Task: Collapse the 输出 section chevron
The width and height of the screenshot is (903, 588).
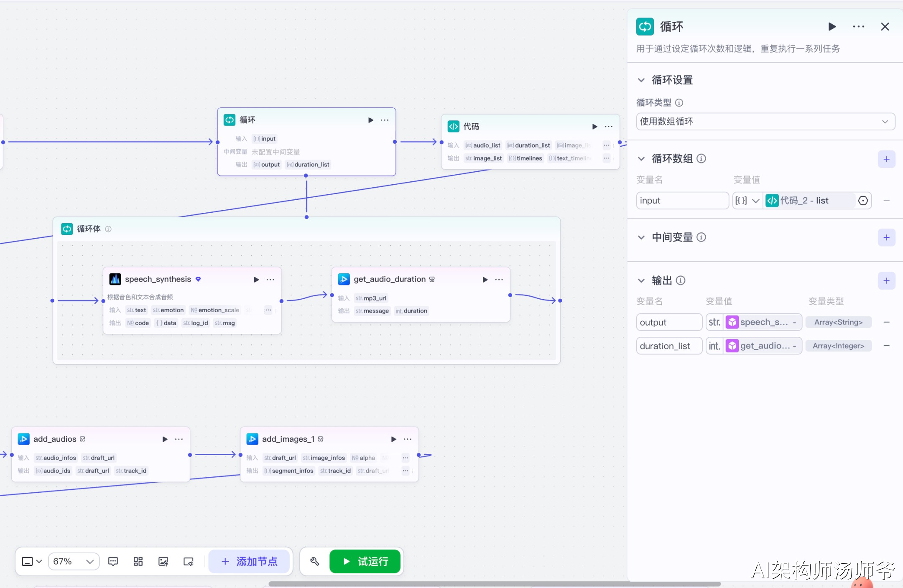Action: (x=641, y=280)
